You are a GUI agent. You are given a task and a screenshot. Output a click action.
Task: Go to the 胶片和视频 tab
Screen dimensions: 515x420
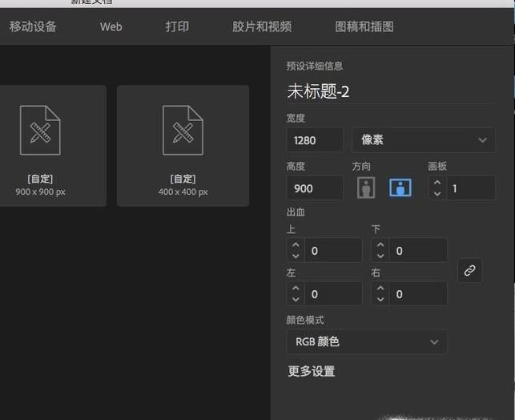click(262, 26)
